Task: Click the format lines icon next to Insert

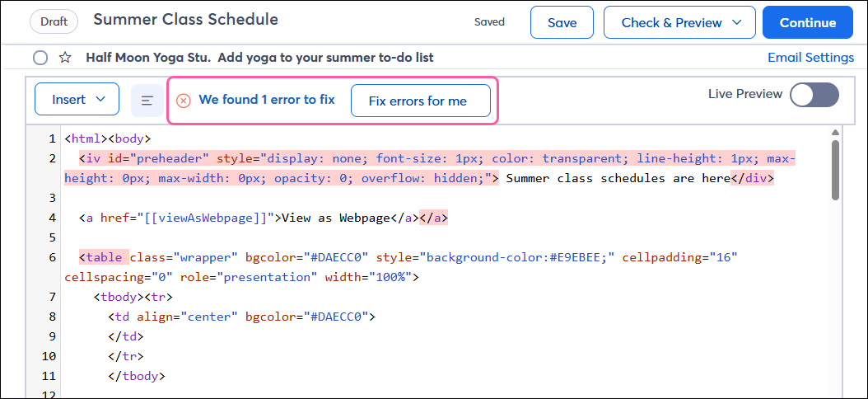Action: point(147,101)
